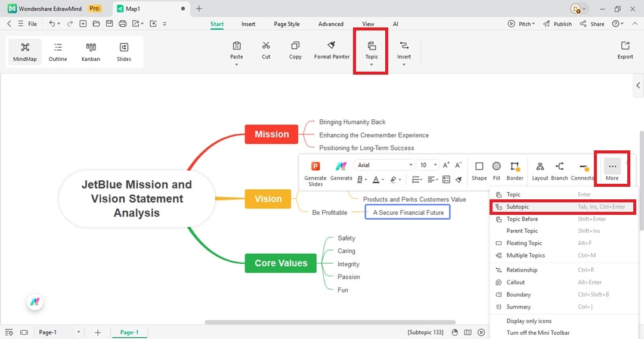This screenshot has width=644, height=339.
Task: Switch to Outline view mode
Action: [58, 52]
